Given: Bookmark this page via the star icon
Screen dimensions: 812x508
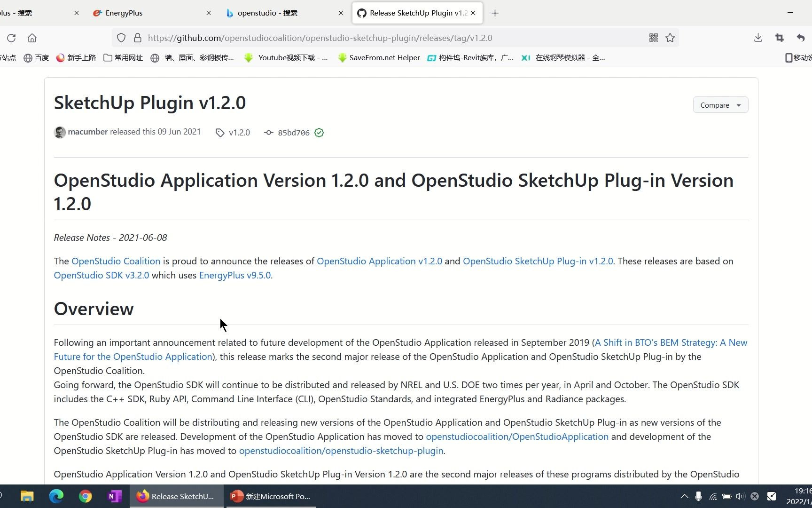Looking at the screenshot, I should 670,38.
